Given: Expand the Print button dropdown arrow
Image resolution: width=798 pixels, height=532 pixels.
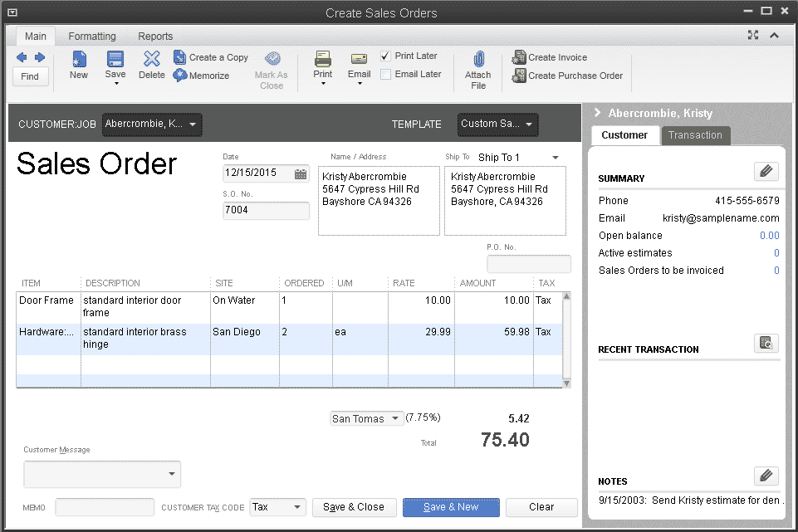Looking at the screenshot, I should point(323,84).
